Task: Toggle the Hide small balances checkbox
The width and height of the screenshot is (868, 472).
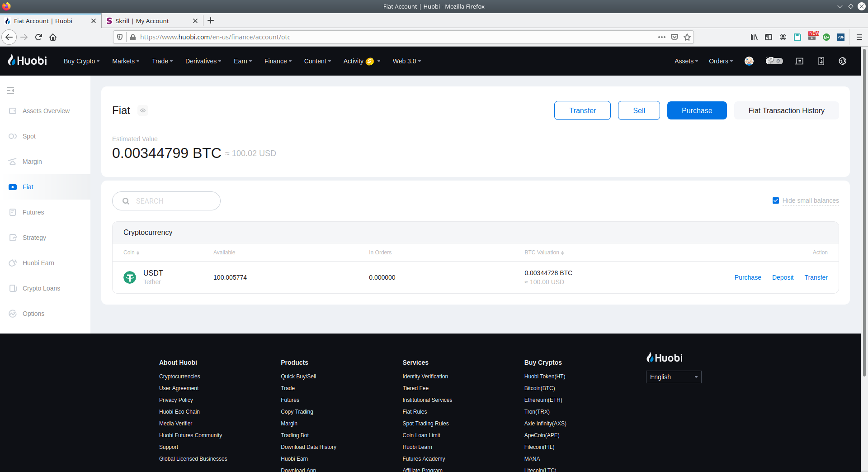Action: tap(776, 200)
